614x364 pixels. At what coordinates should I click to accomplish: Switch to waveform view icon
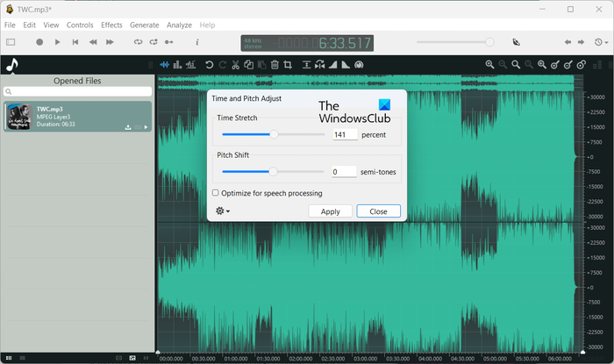164,65
